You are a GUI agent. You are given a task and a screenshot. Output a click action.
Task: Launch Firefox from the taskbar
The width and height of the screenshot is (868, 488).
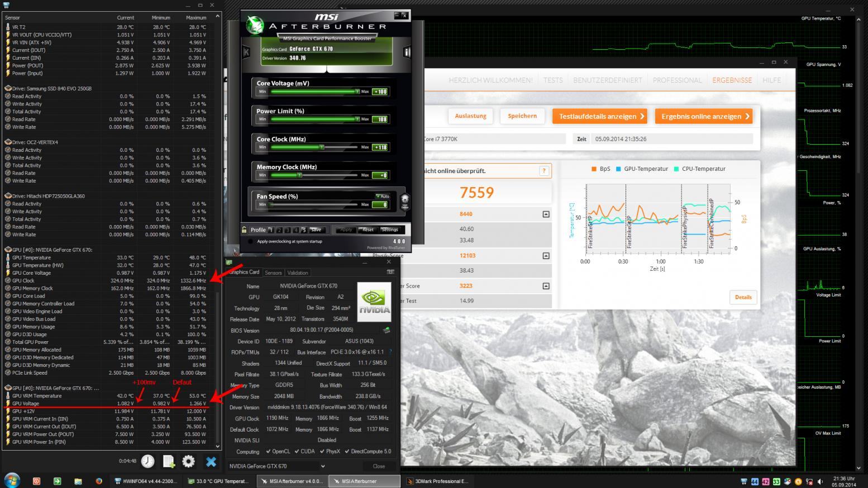pyautogui.click(x=99, y=481)
